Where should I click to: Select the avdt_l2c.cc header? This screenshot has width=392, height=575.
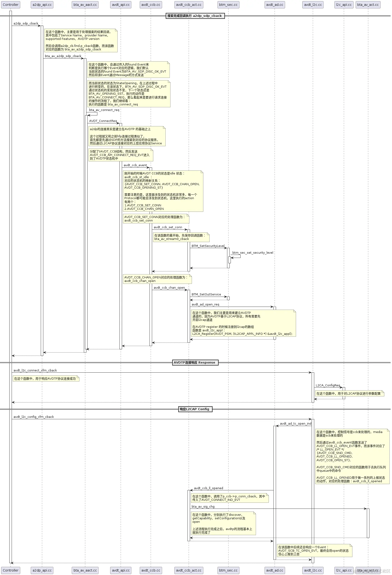313,4
